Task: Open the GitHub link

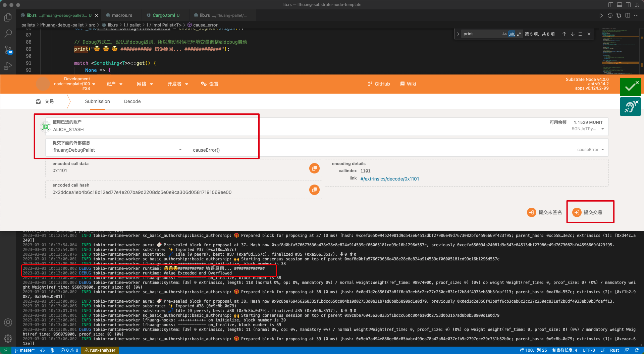Action: pos(379,84)
